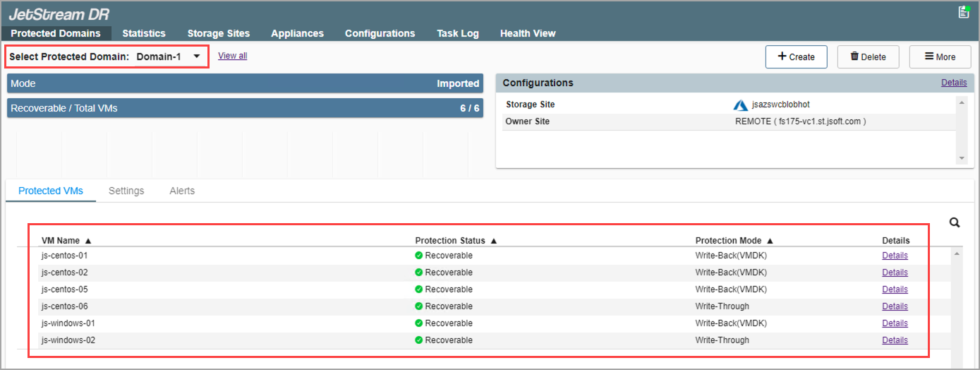Image resolution: width=980 pixels, height=370 pixels.
Task: Open Details link for js-centos-06
Action: (x=895, y=306)
